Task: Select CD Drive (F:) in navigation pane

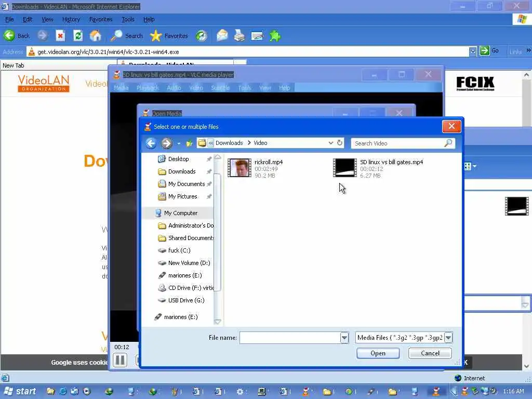Action: tap(191, 288)
